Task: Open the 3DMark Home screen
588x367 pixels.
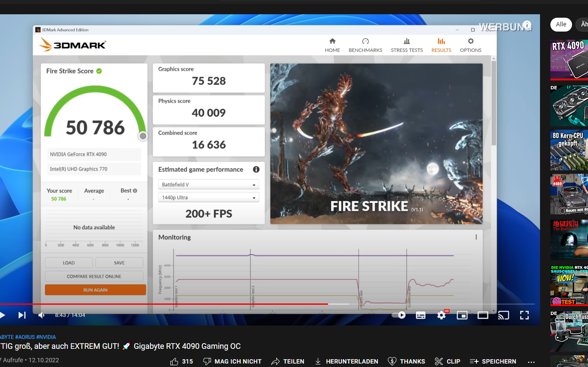Action: coord(332,45)
